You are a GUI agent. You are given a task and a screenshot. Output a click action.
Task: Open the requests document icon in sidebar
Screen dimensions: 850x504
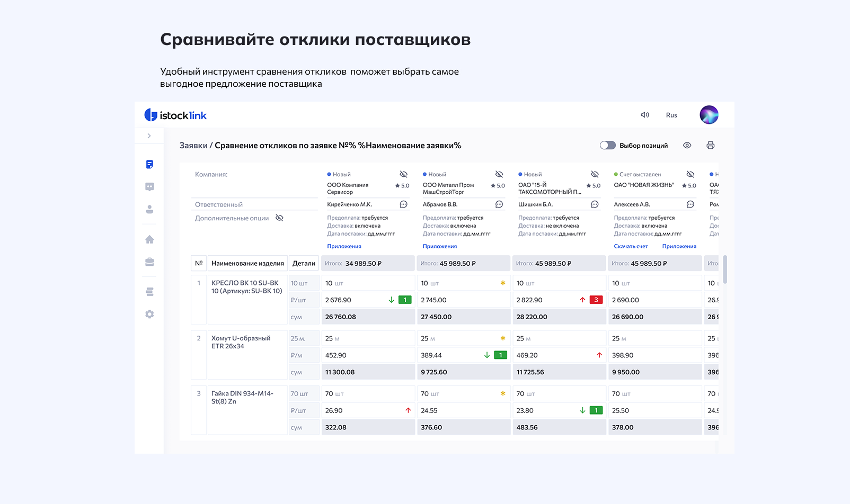click(x=149, y=165)
